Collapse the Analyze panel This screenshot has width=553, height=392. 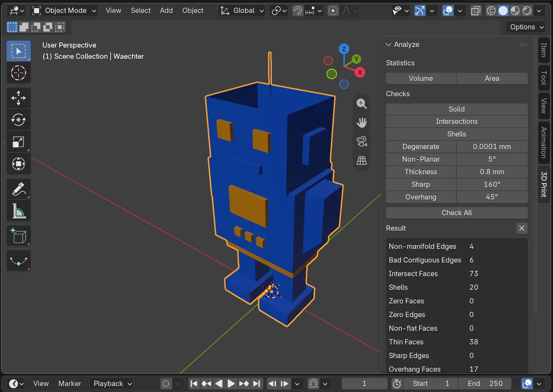pos(388,45)
